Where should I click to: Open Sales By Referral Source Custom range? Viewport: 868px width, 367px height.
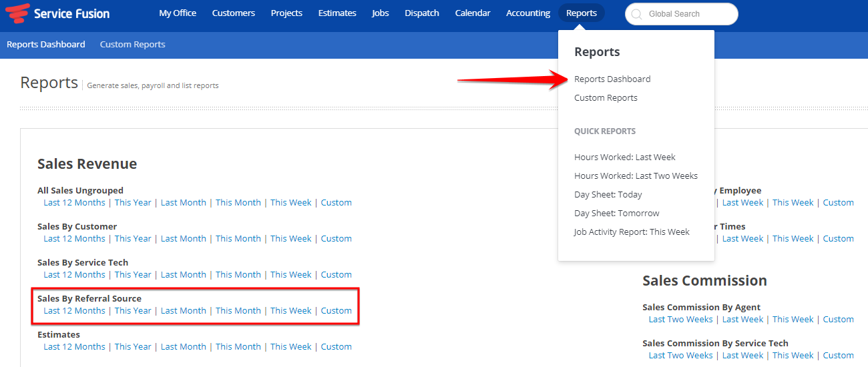(337, 311)
